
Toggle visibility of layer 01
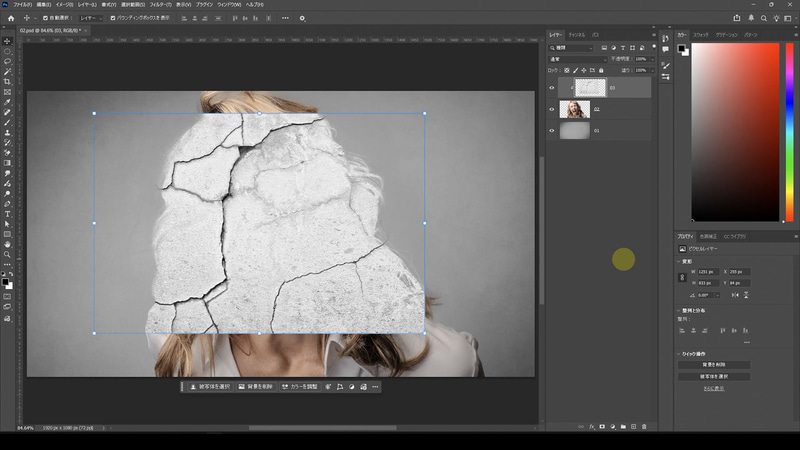[x=552, y=130]
